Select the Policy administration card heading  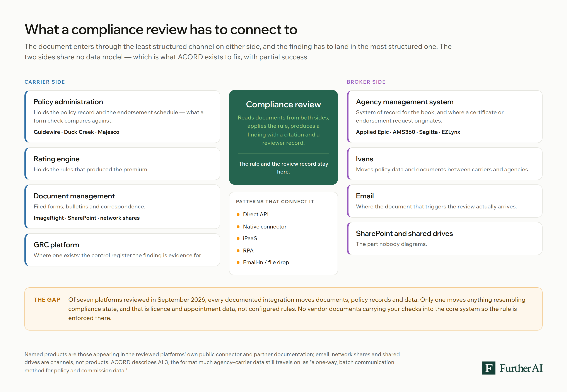68,102
